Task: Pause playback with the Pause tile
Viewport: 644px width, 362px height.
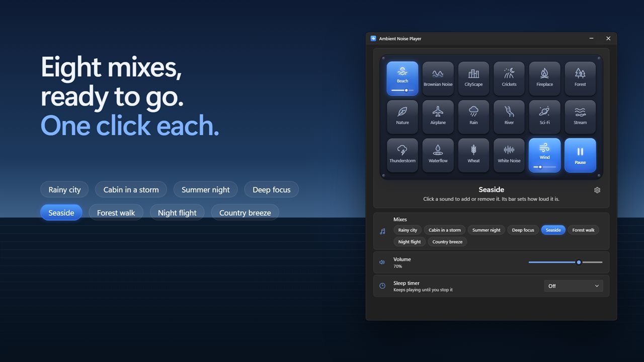Action: click(x=580, y=155)
